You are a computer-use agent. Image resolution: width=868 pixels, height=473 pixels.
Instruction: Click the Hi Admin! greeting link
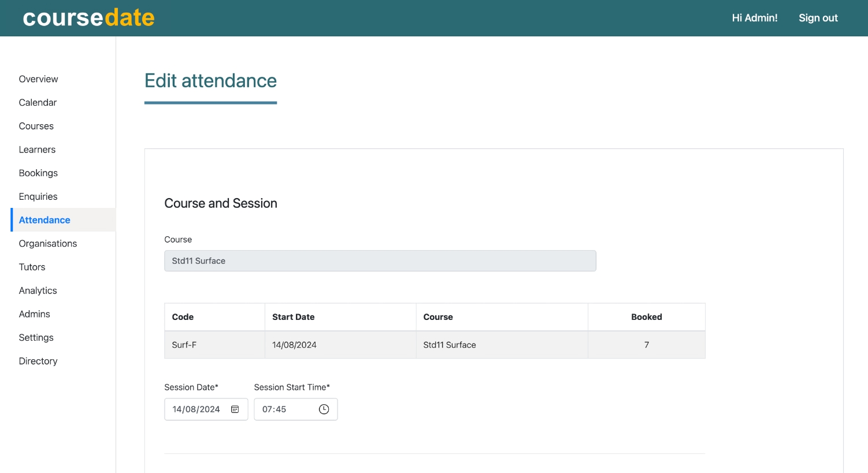point(754,18)
